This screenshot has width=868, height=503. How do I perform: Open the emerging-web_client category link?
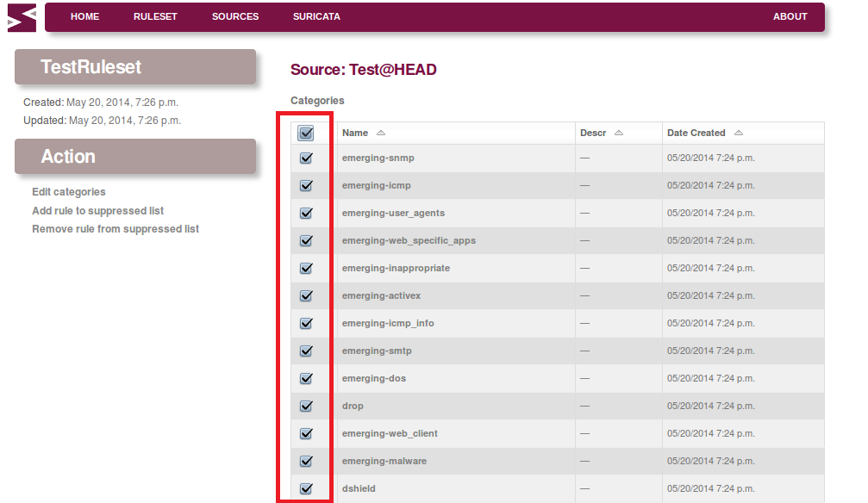[390, 433]
